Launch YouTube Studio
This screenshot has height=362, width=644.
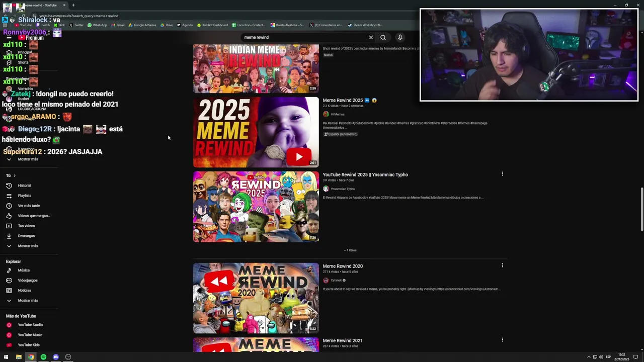coord(30,325)
